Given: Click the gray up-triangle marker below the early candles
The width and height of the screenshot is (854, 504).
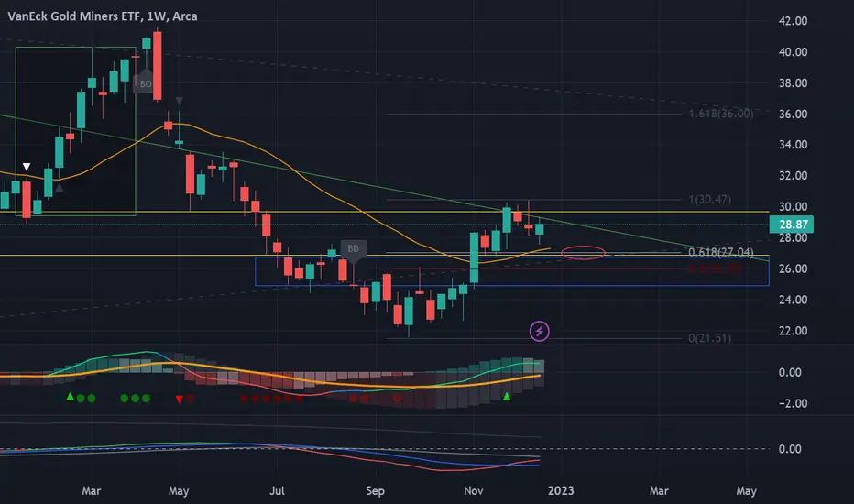Looking at the screenshot, I should pos(60,188).
